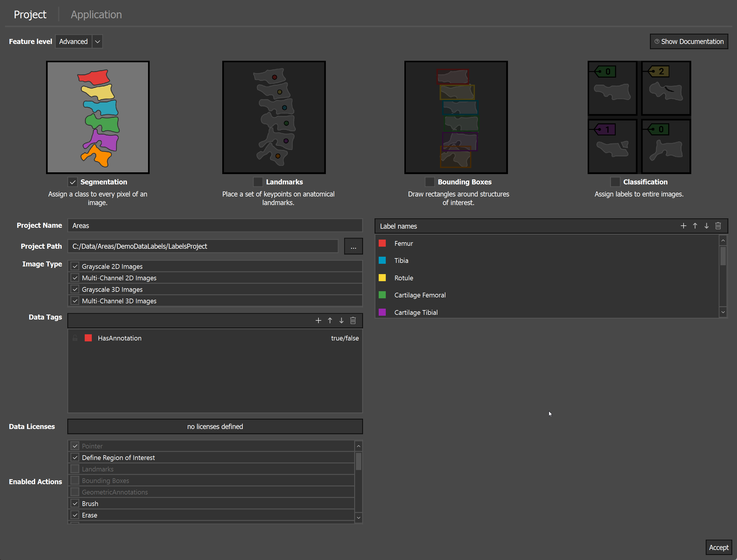The image size is (737, 560).
Task: Move data tag down arrow
Action: pyautogui.click(x=341, y=320)
